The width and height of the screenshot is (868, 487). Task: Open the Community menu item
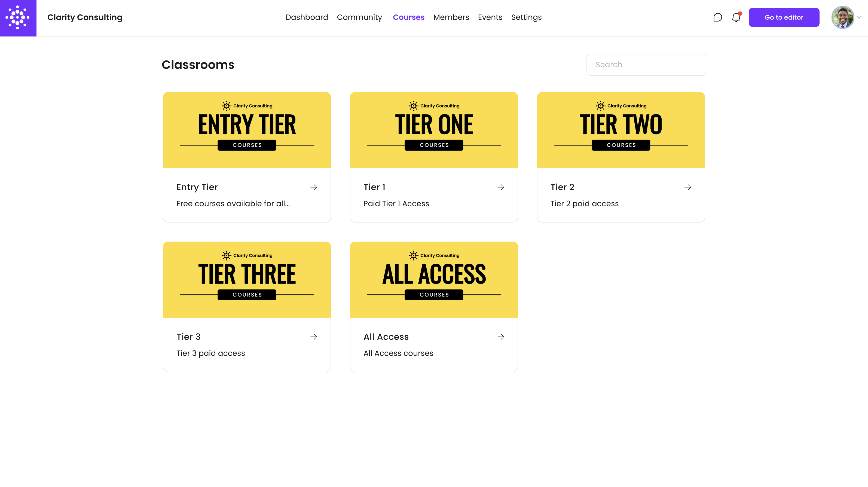[x=359, y=17]
